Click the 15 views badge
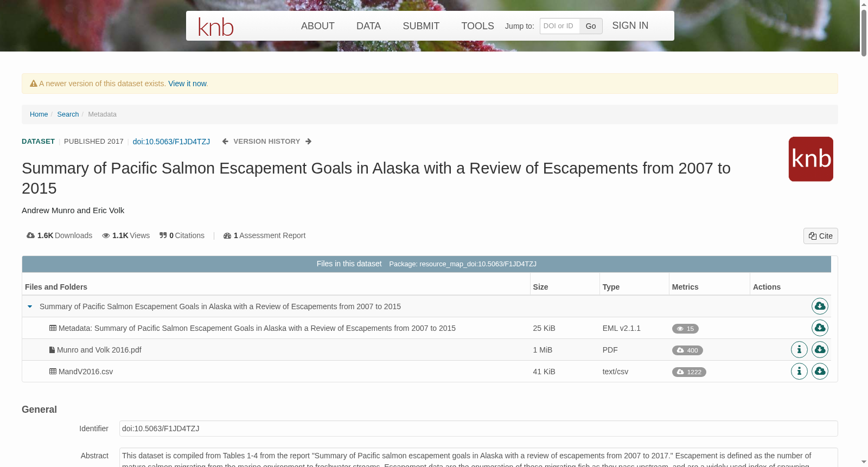Viewport: 868px width, 467px height. [685, 329]
